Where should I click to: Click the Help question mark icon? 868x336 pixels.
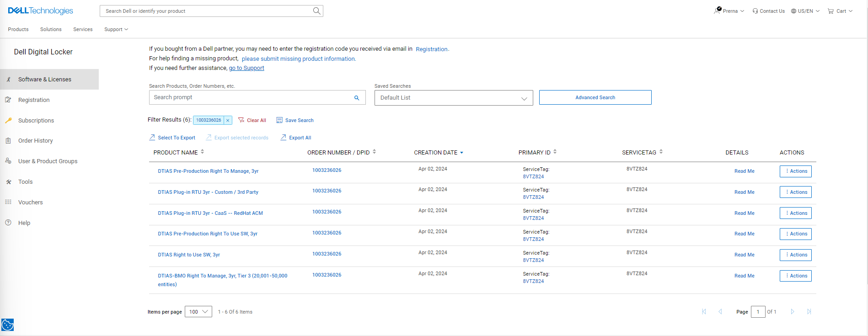click(8, 223)
